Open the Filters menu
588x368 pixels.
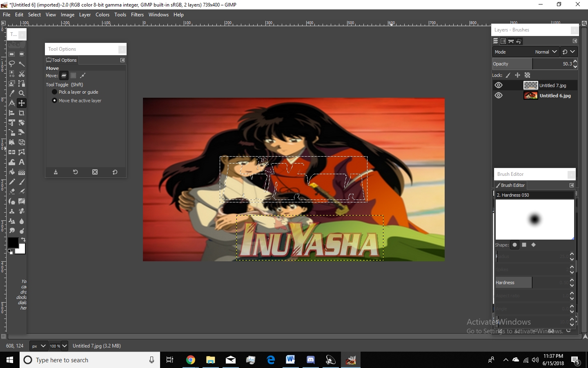137,14
